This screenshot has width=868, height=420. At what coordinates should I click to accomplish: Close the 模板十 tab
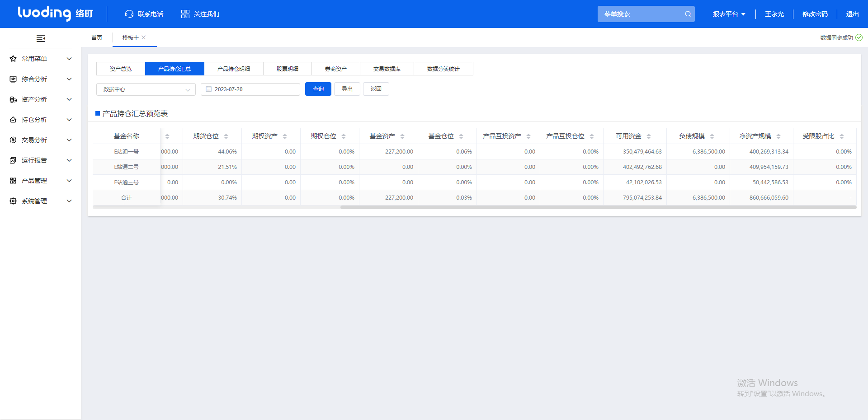coord(143,37)
